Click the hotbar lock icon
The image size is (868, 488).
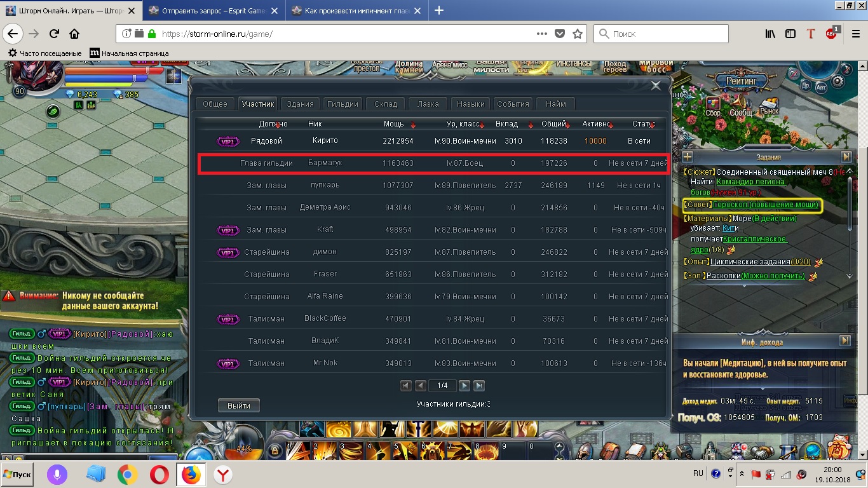[275, 450]
